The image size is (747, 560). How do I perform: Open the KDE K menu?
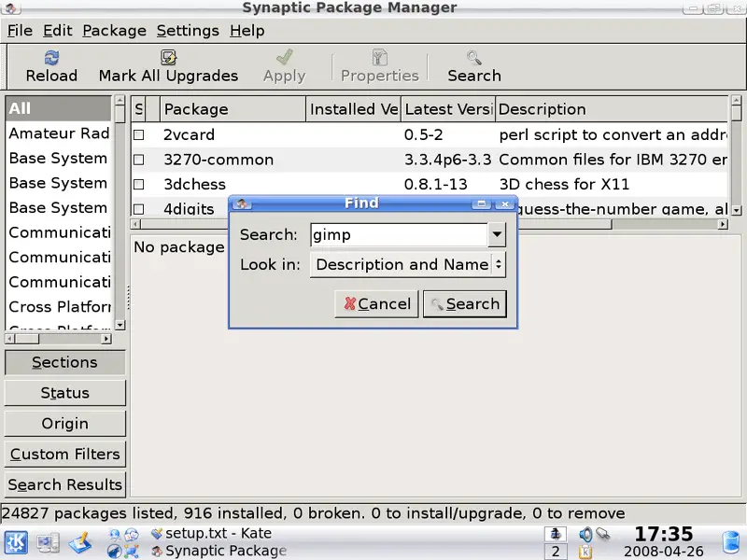pyautogui.click(x=16, y=543)
